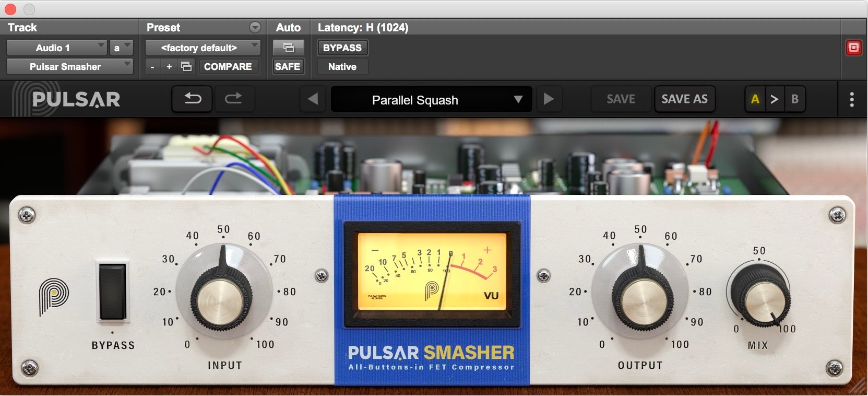The height and width of the screenshot is (396, 868).
Task: Open the insert position 'a' selector
Action: pyautogui.click(x=121, y=48)
